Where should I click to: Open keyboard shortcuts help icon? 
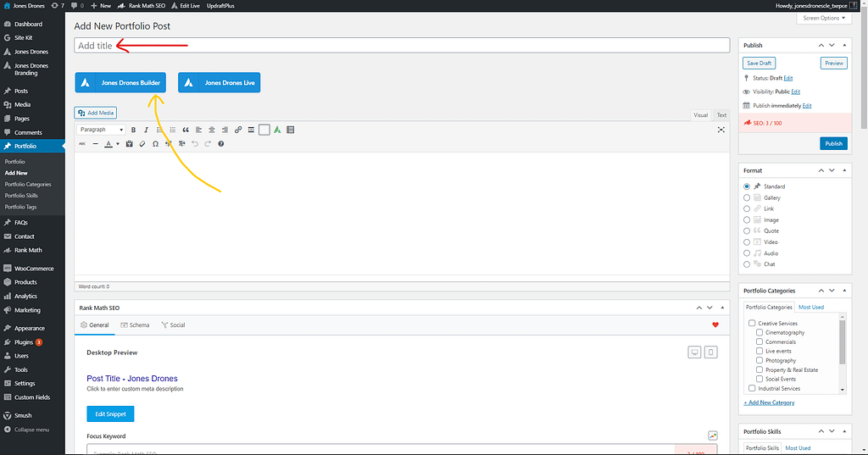point(221,144)
